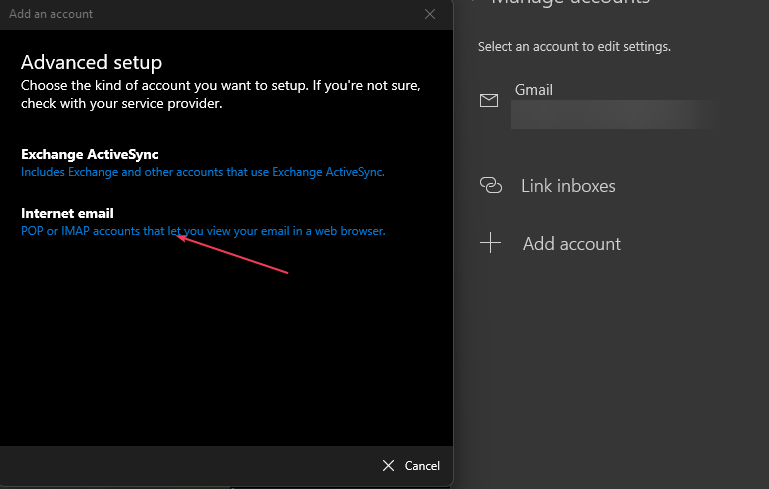The height and width of the screenshot is (489, 769).
Task: Close the Add an account dialog
Action: [430, 14]
